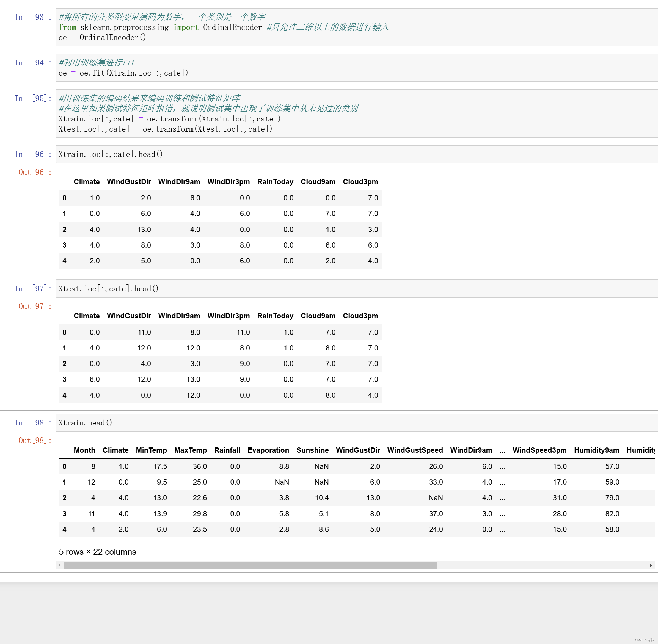Click WindGustSpeed header in Out[98] table
The width and height of the screenshot is (658, 644).
415,450
